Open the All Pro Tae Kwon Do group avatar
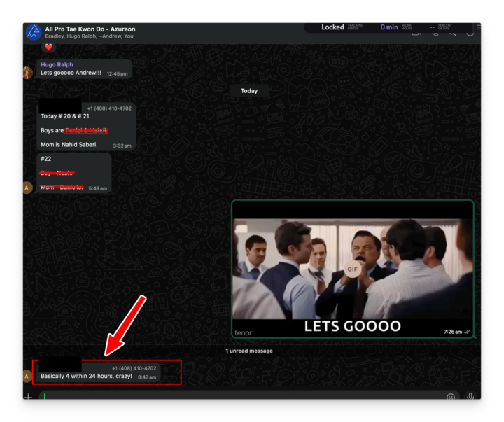 pos(34,32)
